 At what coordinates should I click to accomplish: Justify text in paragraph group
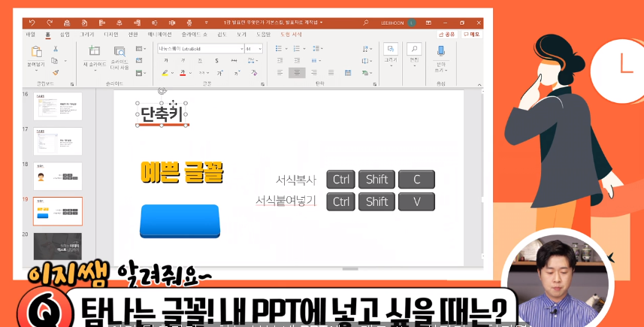coord(331,73)
